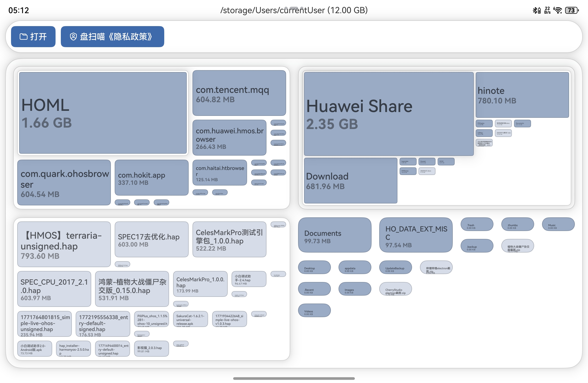Select com.tencent.mqq block
The width and height of the screenshot is (588, 383).
tap(239, 93)
